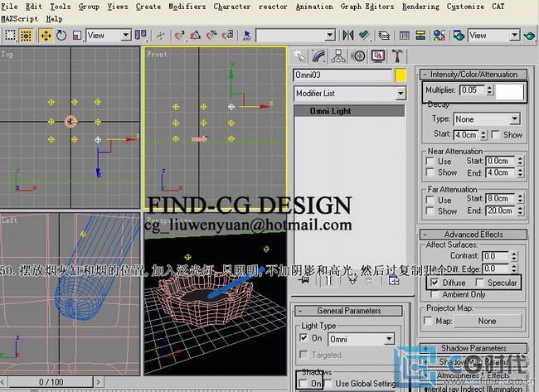The height and width of the screenshot is (392, 539).
Task: Check the Projector Map checkbox
Action: coord(429,321)
